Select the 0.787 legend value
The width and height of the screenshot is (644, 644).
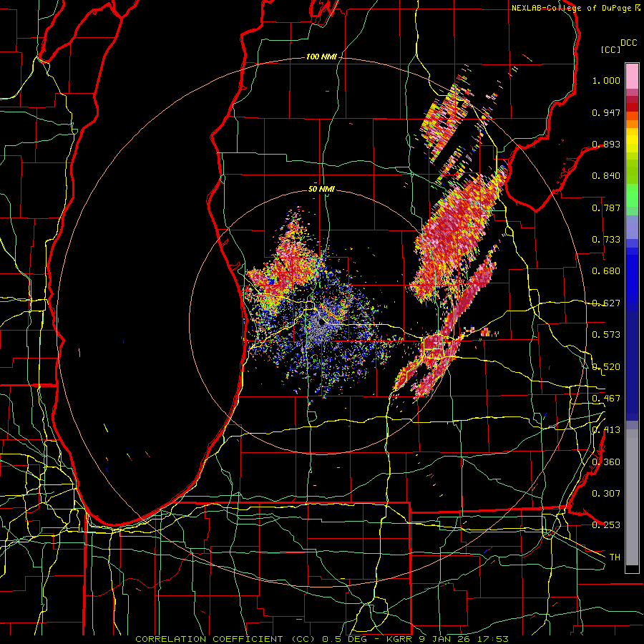pos(606,208)
